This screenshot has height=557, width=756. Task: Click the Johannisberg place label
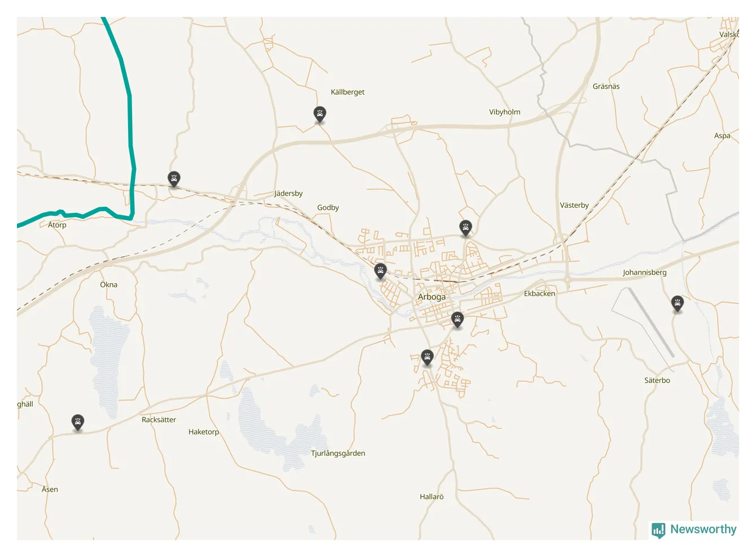point(644,273)
